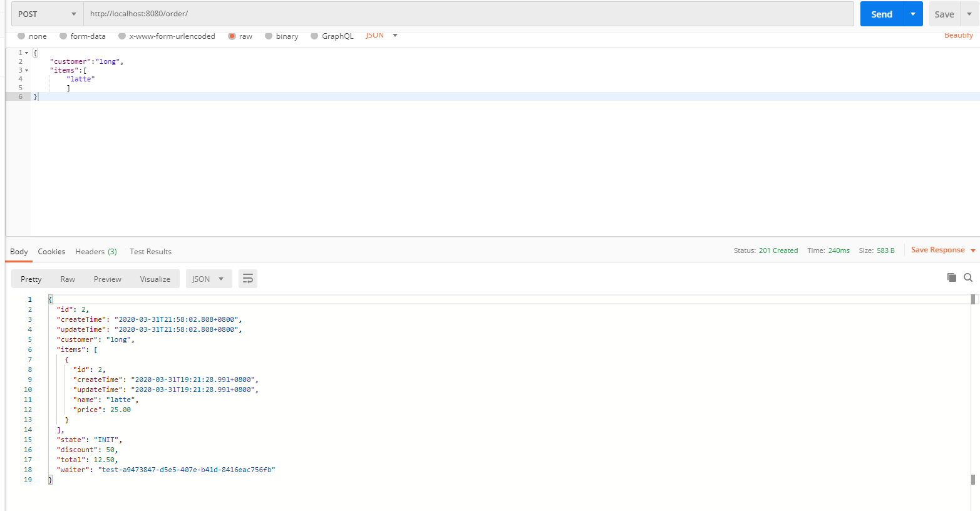Open search in response body
This screenshot has width=980, height=511.
(968, 277)
